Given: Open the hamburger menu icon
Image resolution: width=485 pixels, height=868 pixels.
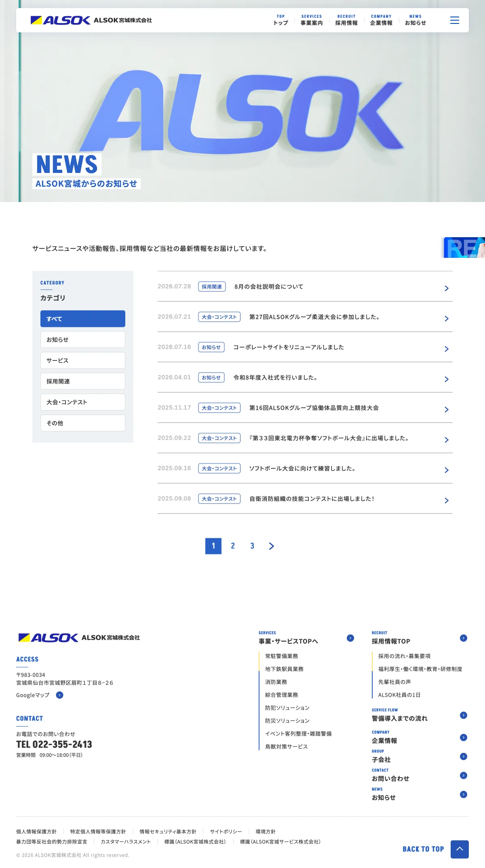Looking at the screenshot, I should pos(455,20).
